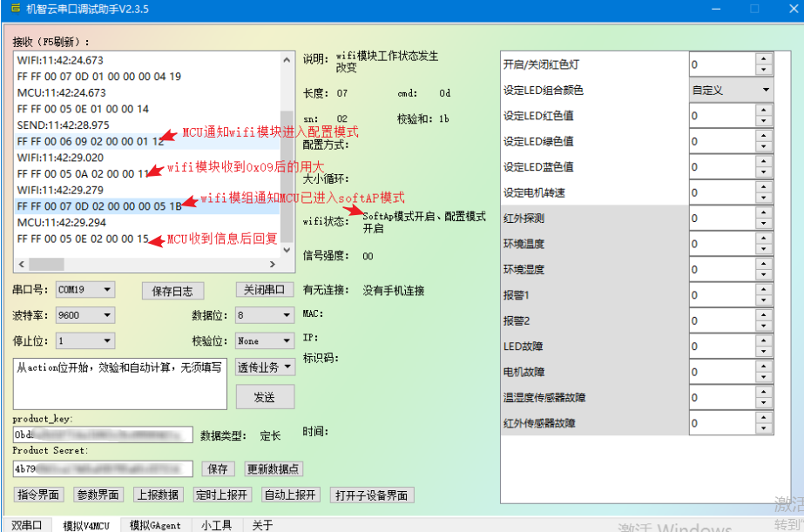Open the 小工具 tab

point(216,525)
